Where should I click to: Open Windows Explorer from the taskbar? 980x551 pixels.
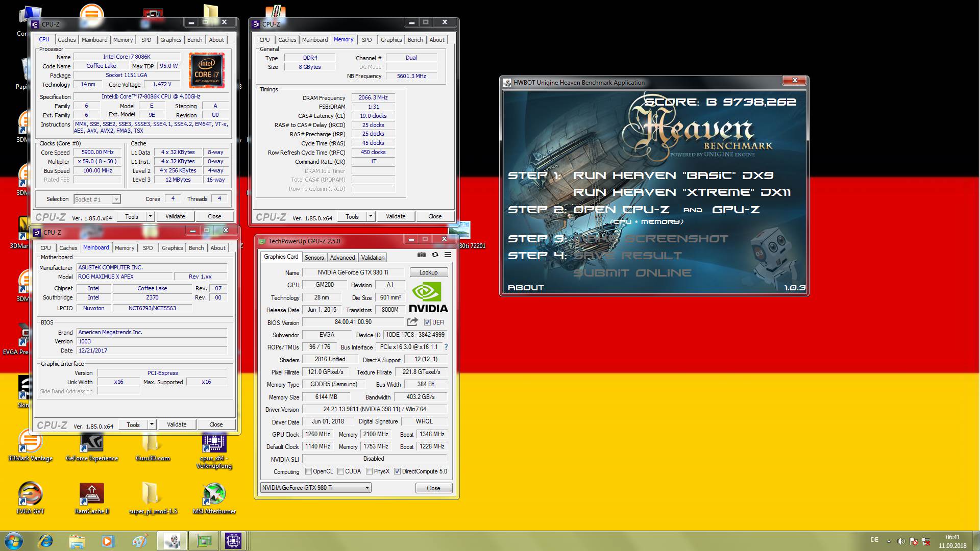click(x=77, y=541)
